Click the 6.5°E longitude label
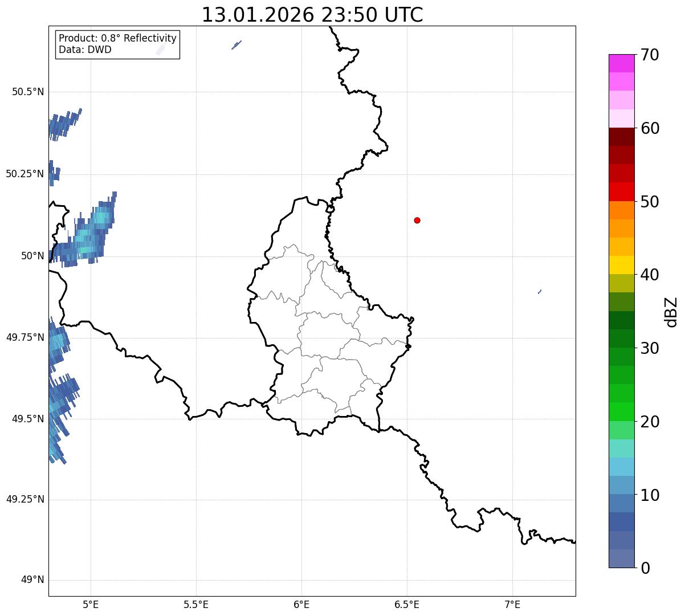Image resolution: width=685 pixels, height=616 pixels. 407,605
